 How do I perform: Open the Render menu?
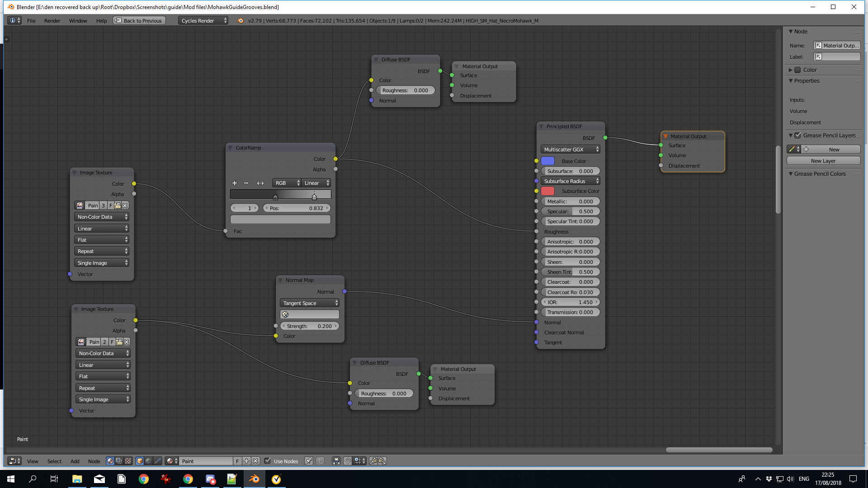tap(52, 21)
